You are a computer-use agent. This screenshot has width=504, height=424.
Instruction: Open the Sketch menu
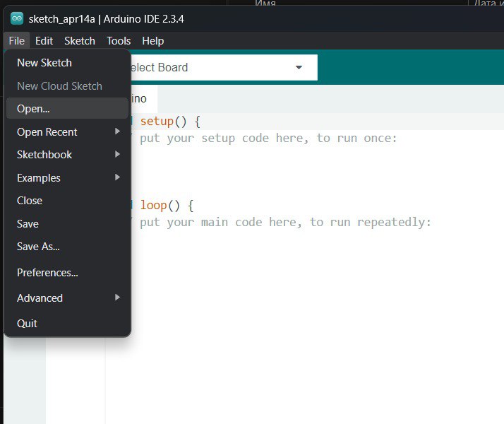point(80,41)
